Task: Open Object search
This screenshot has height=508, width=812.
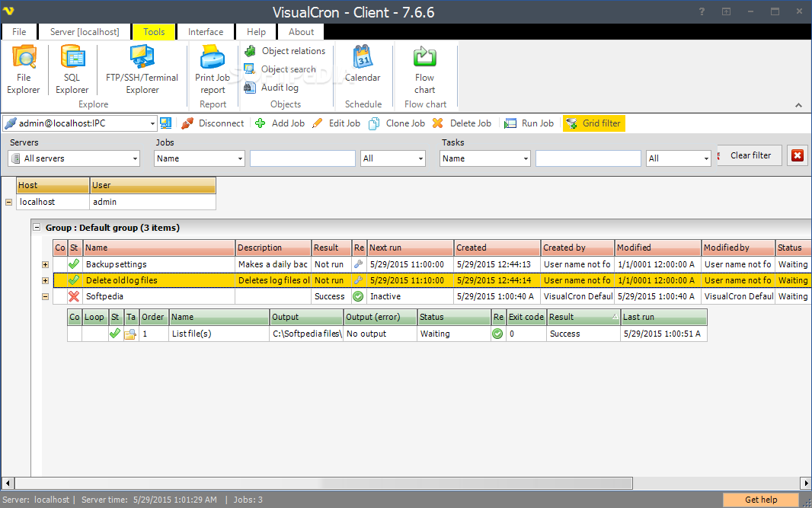Action: (x=280, y=69)
